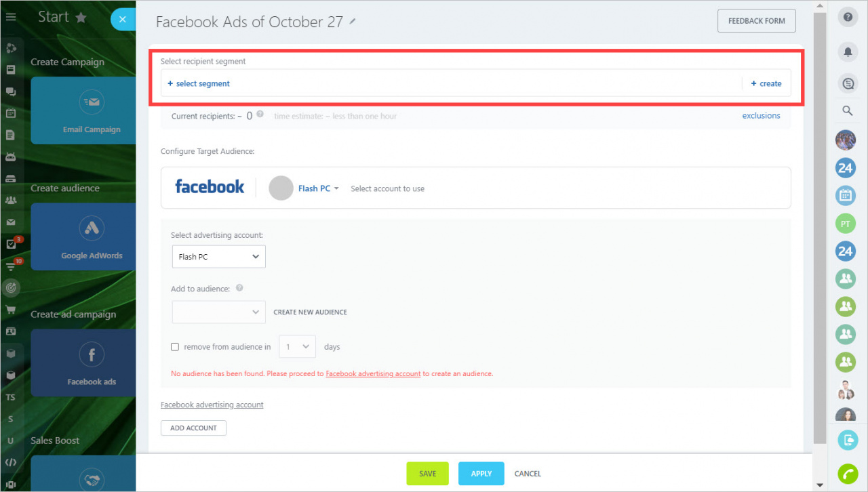This screenshot has width=868, height=492.
Task: Open the calendar chat icon in right panel
Action: click(846, 196)
